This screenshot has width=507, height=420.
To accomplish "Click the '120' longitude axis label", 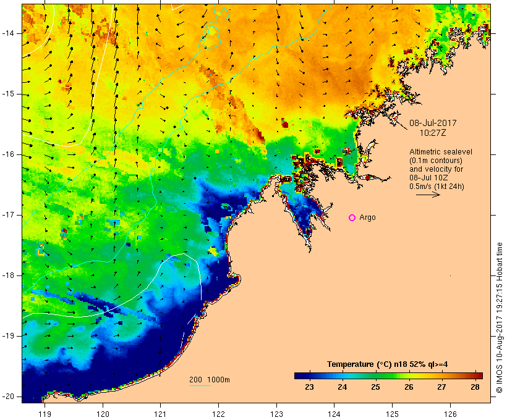I will pyautogui.click(x=103, y=414).
